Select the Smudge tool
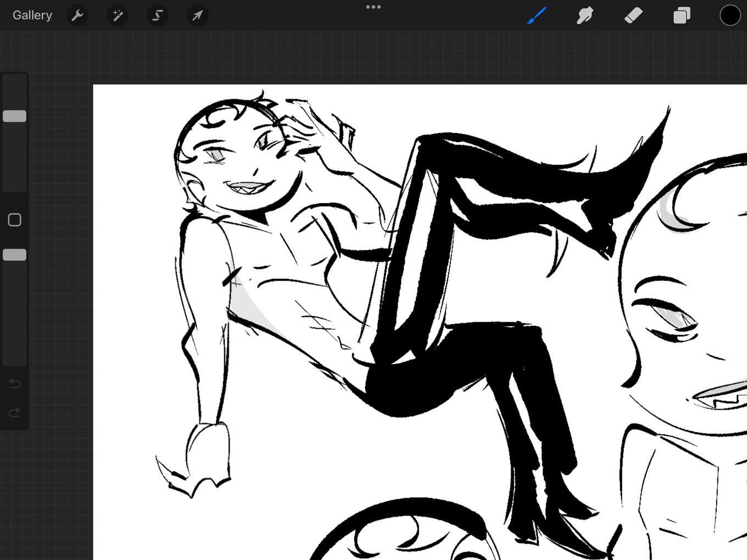The height and width of the screenshot is (560, 747). pyautogui.click(x=585, y=15)
